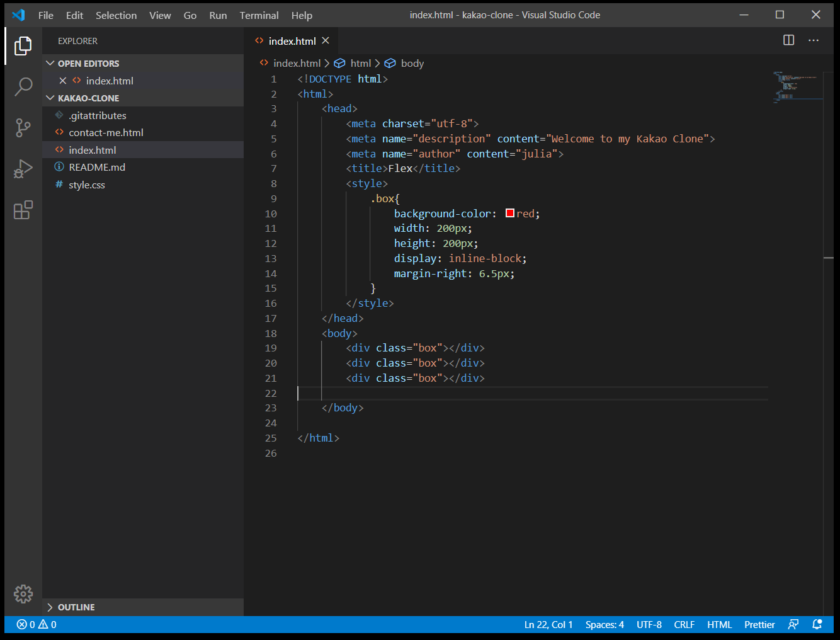Close the index.html editor tab
The width and height of the screenshot is (840, 640).
[326, 40]
